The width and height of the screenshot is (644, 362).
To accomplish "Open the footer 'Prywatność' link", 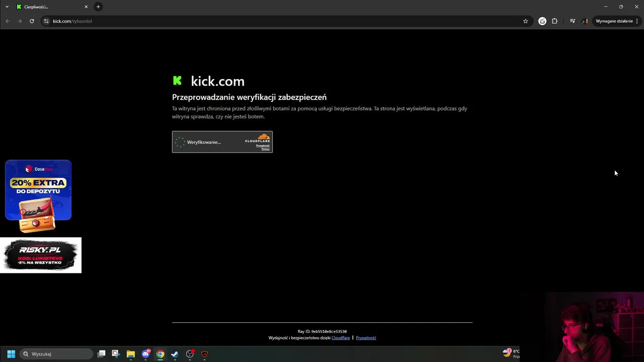I will [x=366, y=338].
